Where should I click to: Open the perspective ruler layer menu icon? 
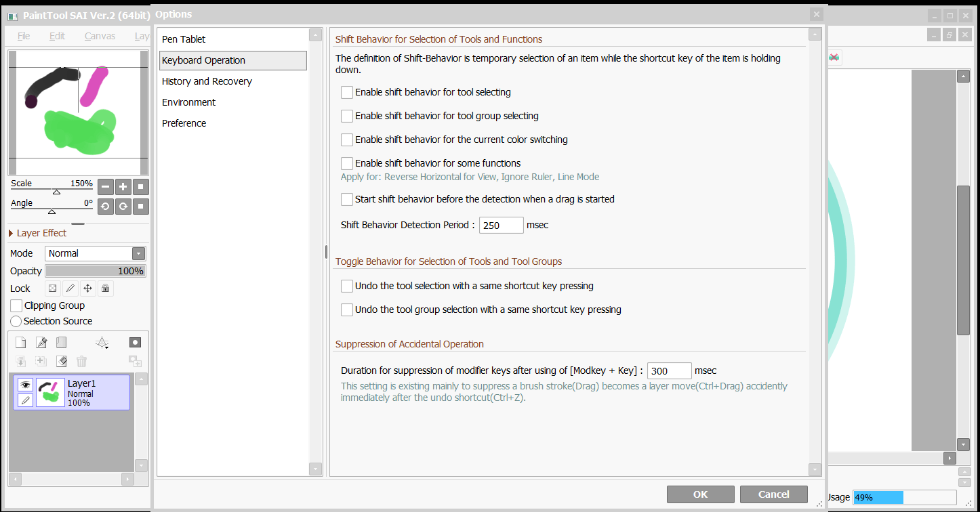pos(102,343)
